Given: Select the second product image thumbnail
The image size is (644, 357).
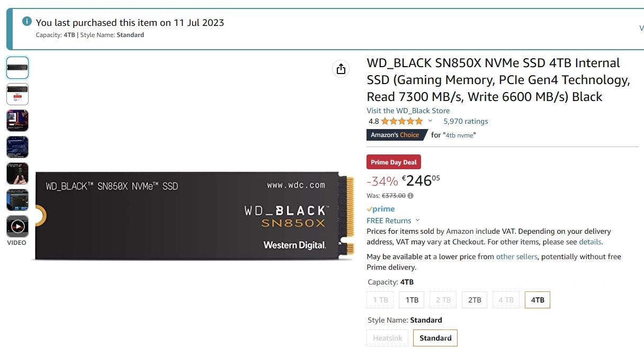Looking at the screenshot, I should [x=17, y=94].
